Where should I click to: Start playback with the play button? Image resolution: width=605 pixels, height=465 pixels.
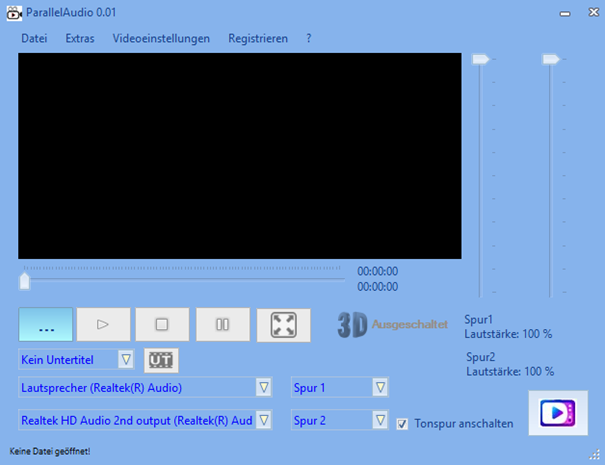103,325
